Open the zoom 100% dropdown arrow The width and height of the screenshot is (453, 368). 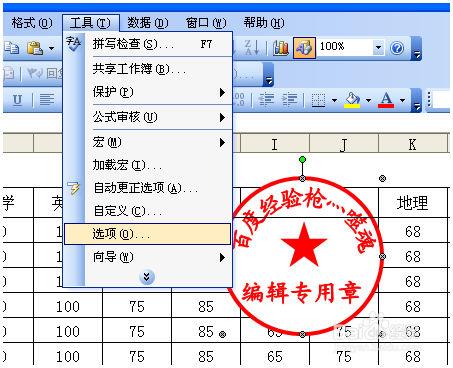coord(378,47)
